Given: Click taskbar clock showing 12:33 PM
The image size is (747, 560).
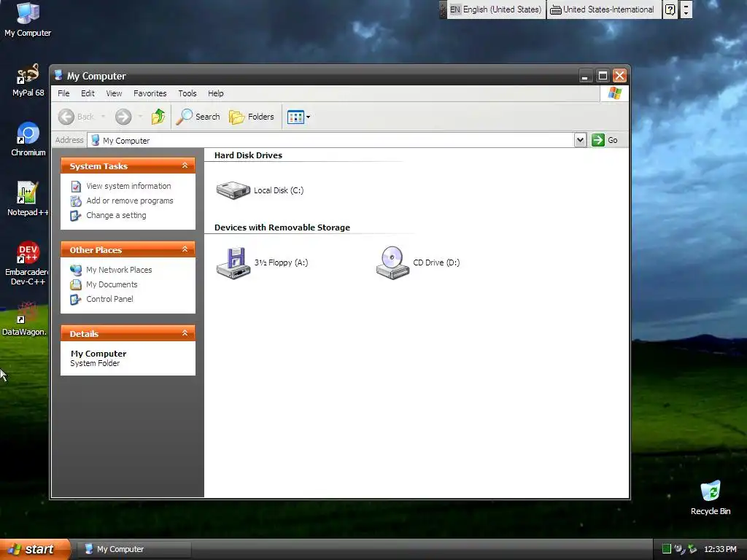Looking at the screenshot, I should (720, 549).
